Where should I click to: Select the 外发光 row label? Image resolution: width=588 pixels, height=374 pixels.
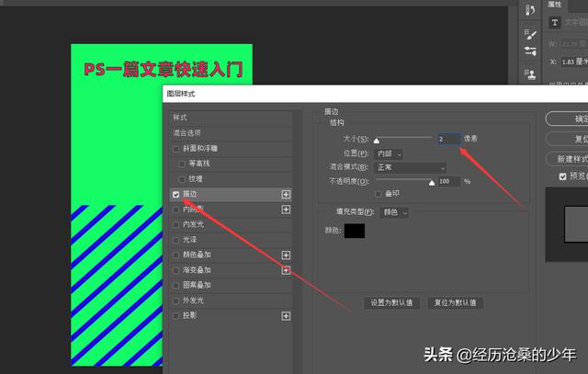[194, 300]
